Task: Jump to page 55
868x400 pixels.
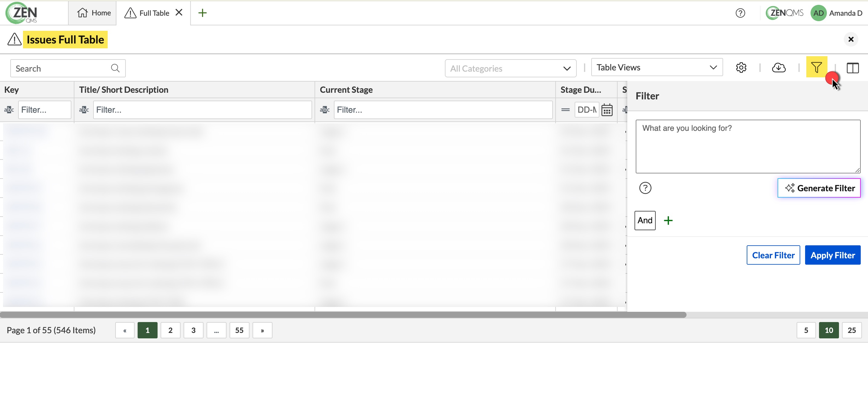Action: coord(239,330)
